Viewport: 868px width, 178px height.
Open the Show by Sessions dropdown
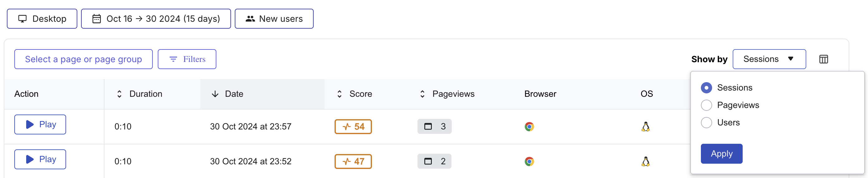click(769, 59)
